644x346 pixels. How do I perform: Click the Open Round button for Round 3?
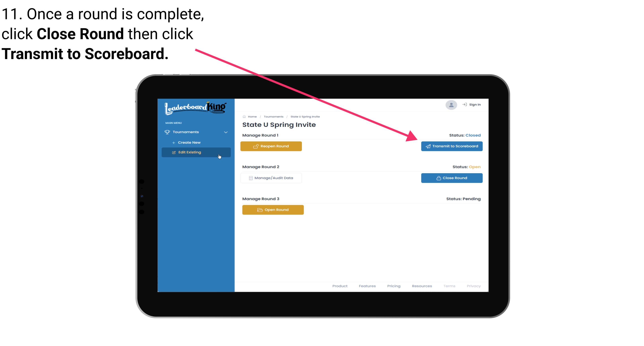273,210
